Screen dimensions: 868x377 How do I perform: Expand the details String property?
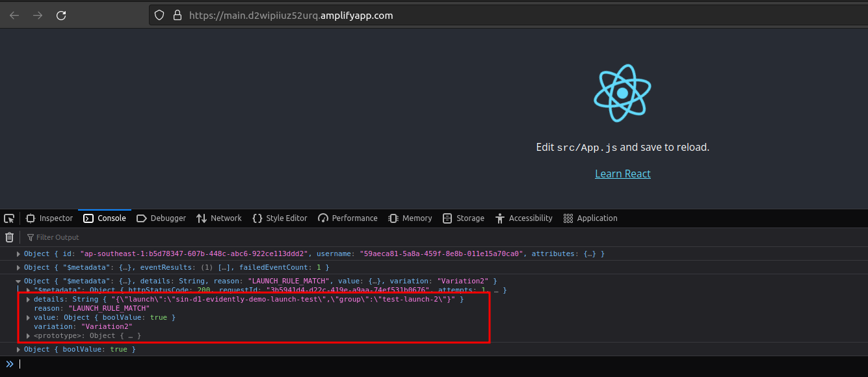tap(28, 300)
